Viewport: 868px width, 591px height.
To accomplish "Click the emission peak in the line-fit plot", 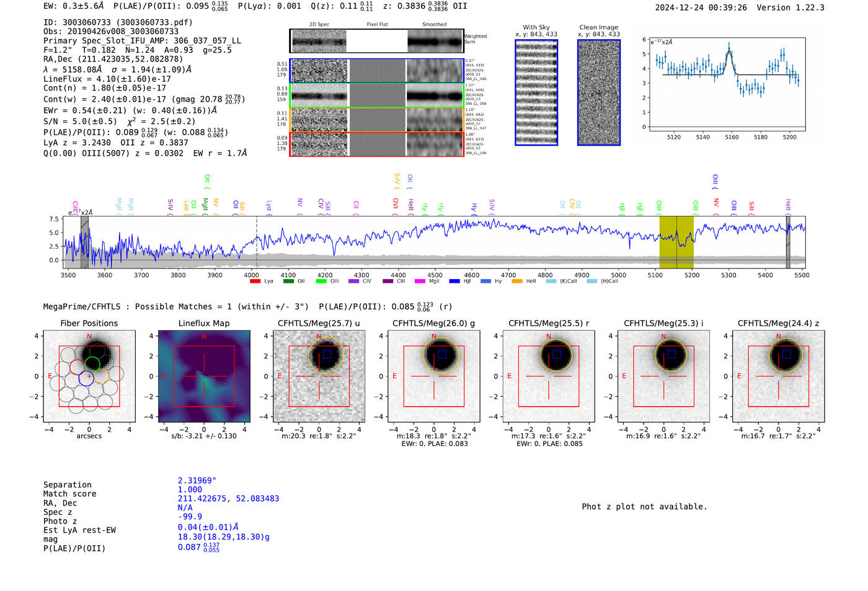I will [729, 47].
